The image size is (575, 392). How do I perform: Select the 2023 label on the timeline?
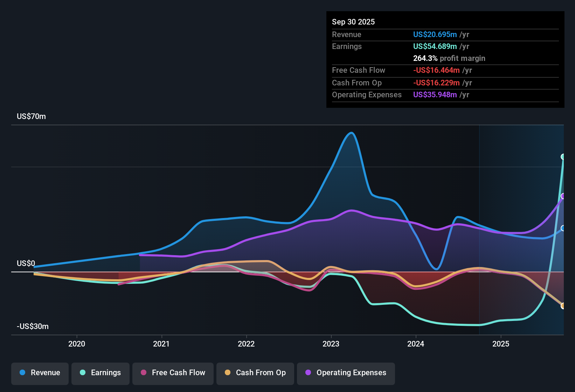coord(331,344)
